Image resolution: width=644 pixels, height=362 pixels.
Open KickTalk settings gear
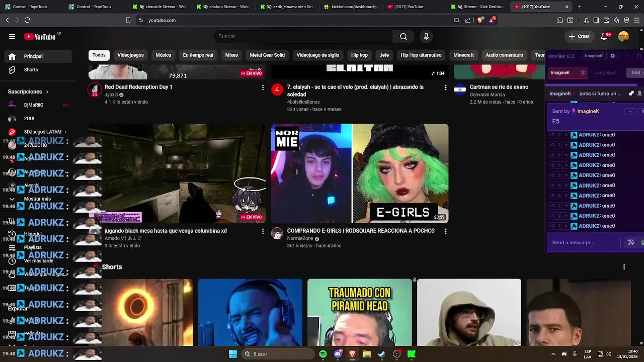pyautogui.click(x=612, y=56)
